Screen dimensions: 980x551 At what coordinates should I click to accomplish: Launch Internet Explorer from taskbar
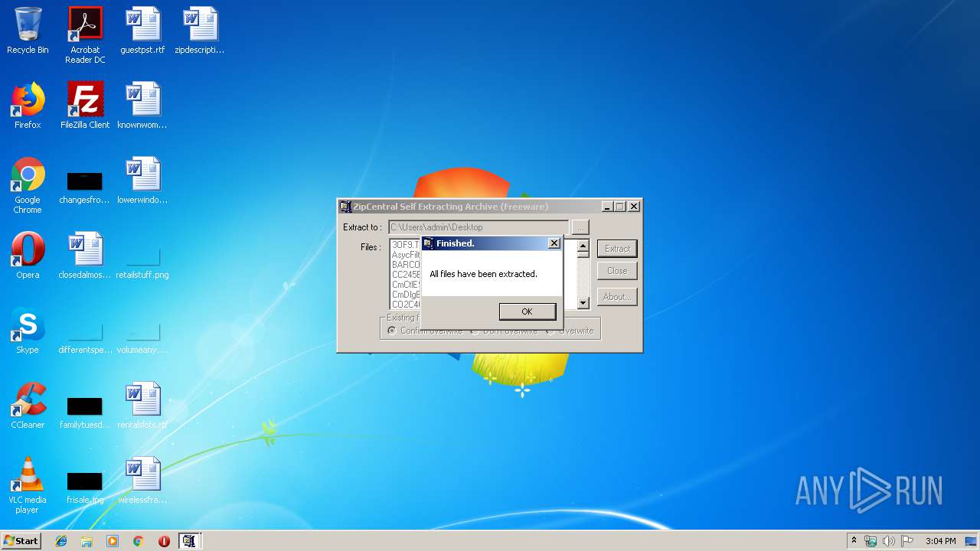(61, 541)
